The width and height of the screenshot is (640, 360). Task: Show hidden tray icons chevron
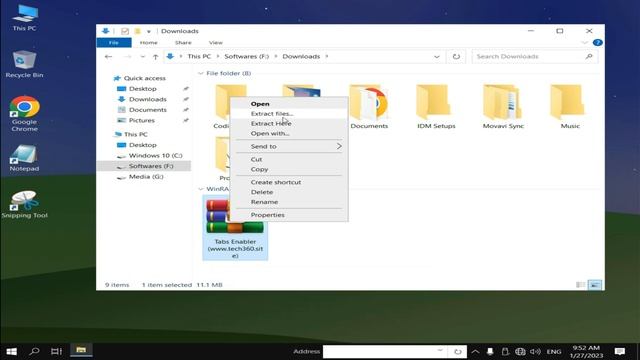[x=476, y=351]
